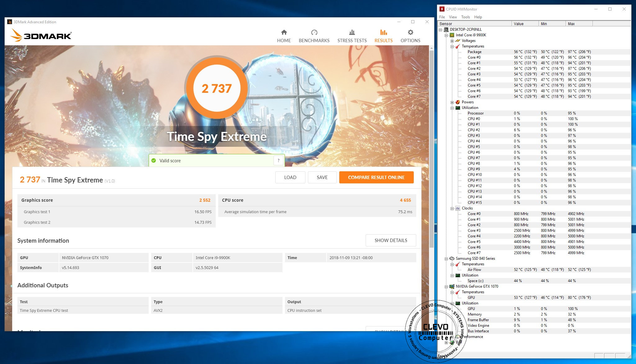
Task: Maximize the HWMonitor window
Action: [610, 9]
